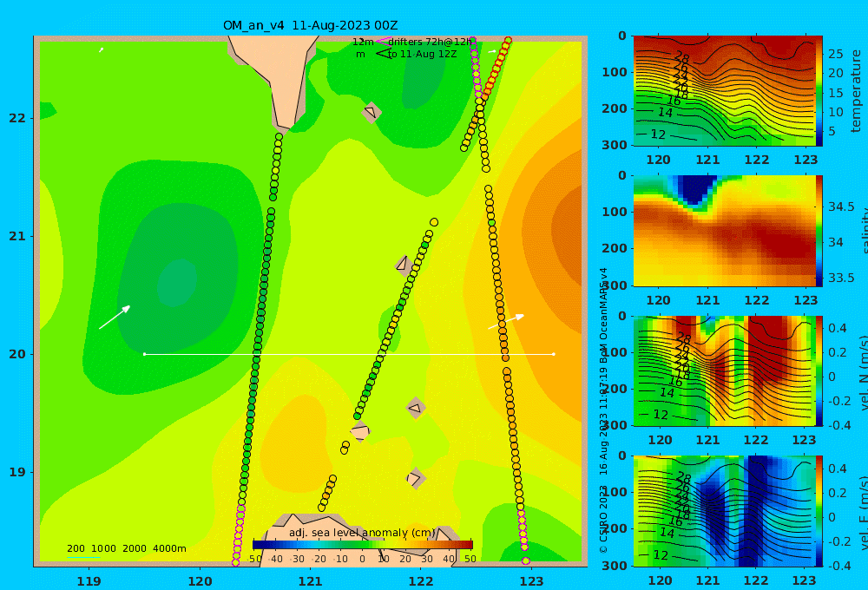
Task: Click latitude label 22 on the main map
Action: pos(17,119)
